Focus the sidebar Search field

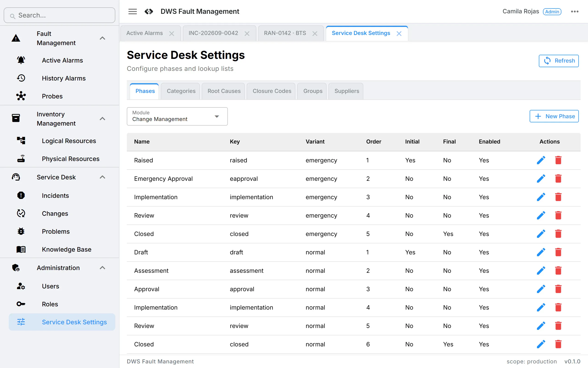pyautogui.click(x=59, y=15)
